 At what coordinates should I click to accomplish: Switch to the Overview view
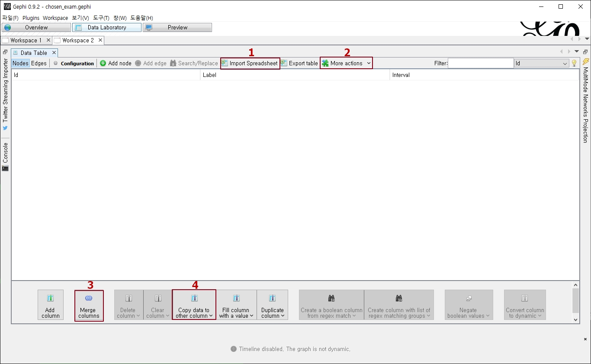coord(36,27)
